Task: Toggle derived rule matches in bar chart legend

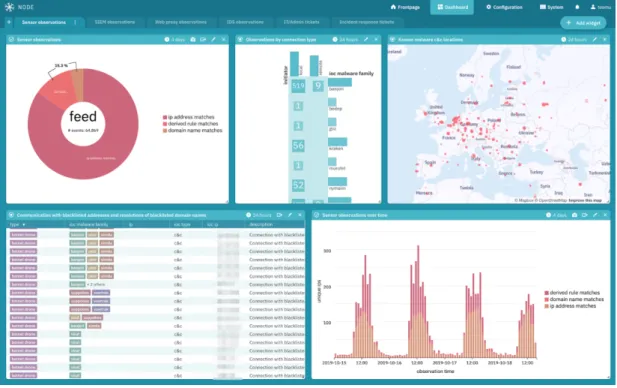Action: 572,293
